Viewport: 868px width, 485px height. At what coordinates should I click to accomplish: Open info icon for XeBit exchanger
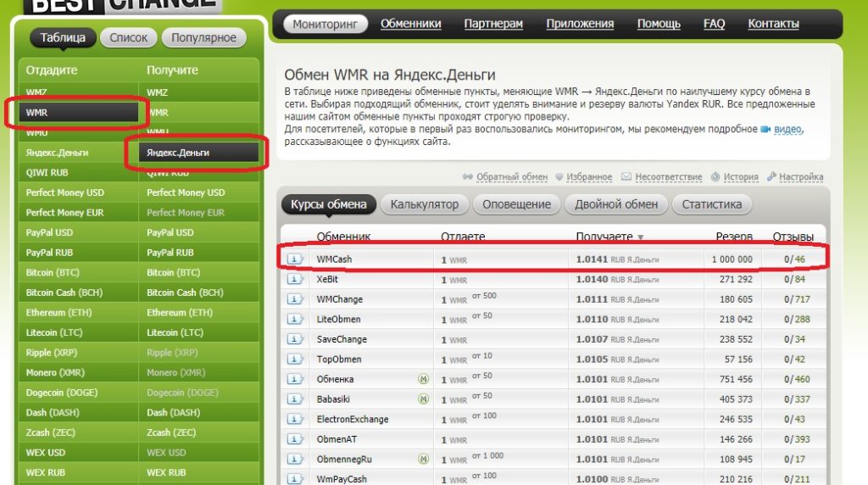pos(294,279)
